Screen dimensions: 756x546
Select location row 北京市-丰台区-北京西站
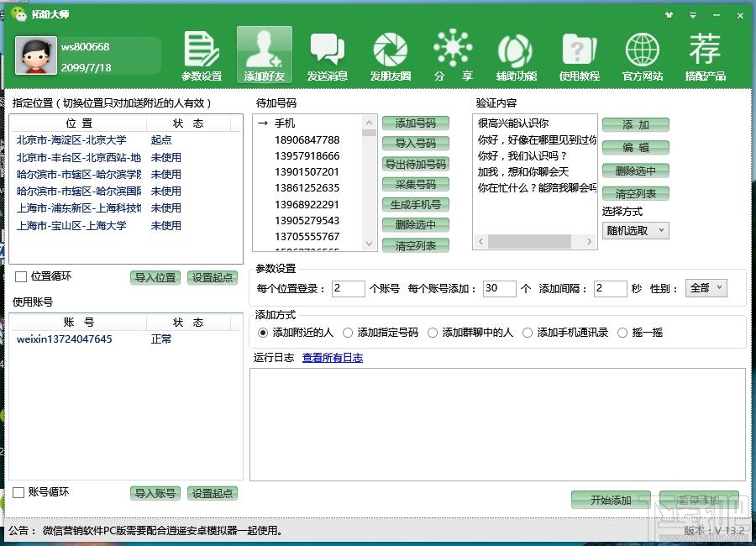[125, 158]
